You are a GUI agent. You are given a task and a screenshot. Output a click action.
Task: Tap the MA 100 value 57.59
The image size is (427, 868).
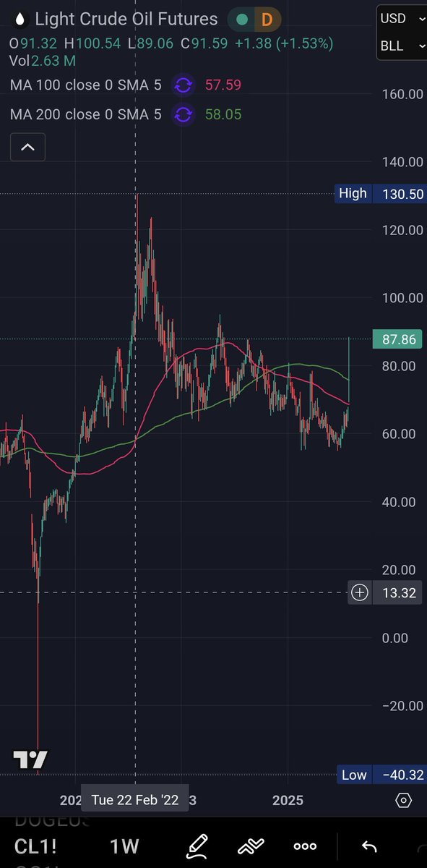coord(223,85)
